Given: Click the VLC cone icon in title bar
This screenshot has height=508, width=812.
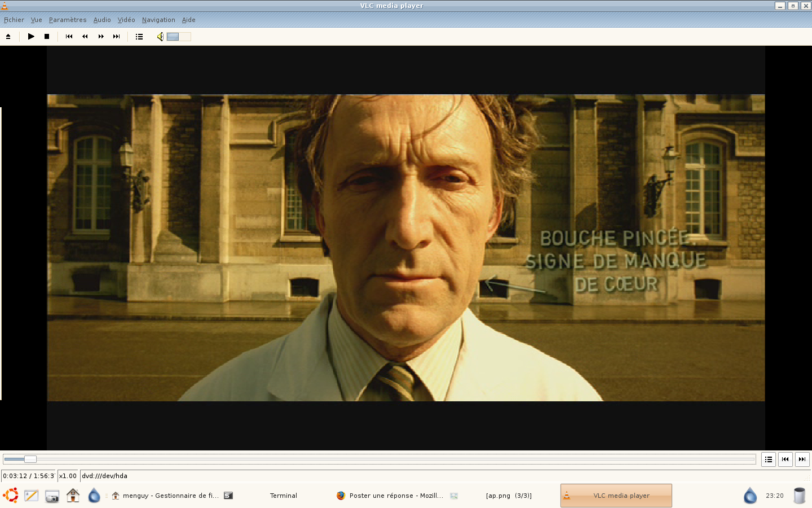Looking at the screenshot, I should coord(5,6).
